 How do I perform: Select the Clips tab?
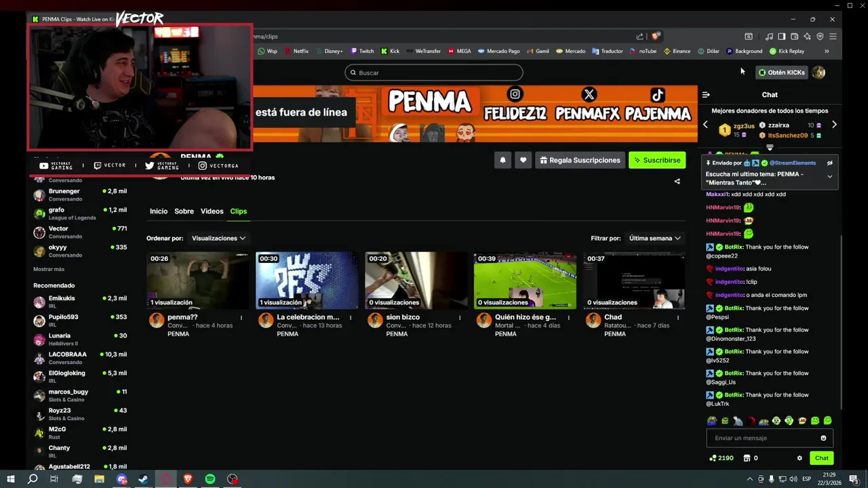(238, 211)
